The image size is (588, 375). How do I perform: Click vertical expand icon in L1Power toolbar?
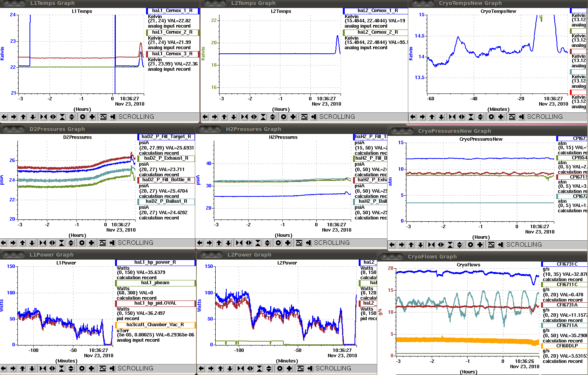(71, 369)
